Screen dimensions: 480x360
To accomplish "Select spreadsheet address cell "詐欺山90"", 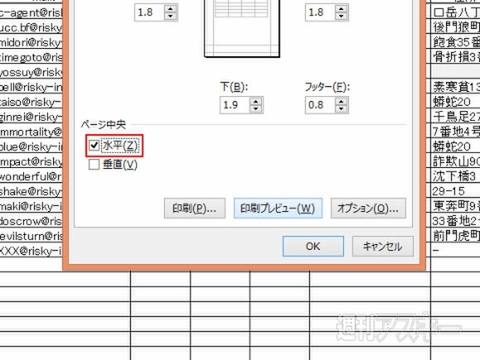I will 455,162.
